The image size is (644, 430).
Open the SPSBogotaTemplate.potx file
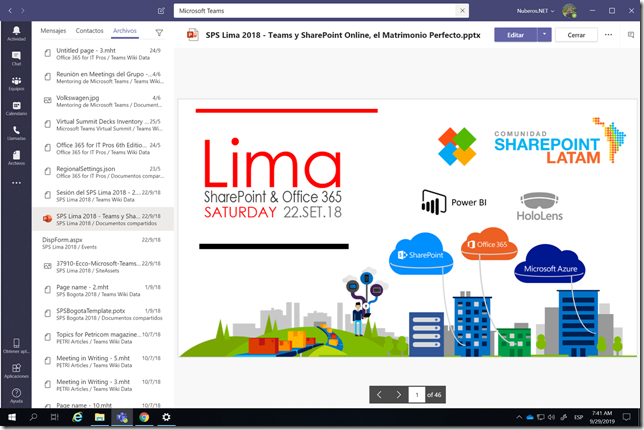tap(103, 314)
